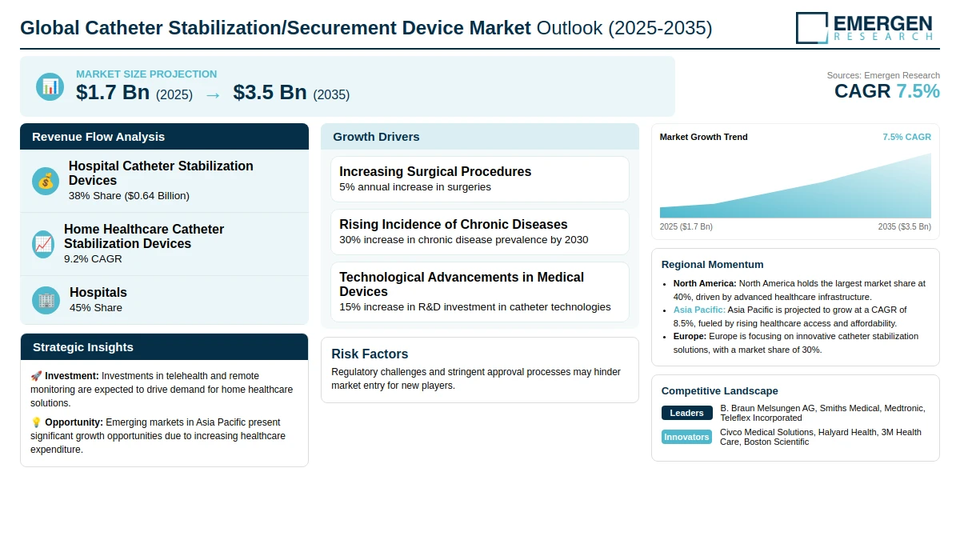Click the light bulb icon beside Opportunity

click(36, 422)
